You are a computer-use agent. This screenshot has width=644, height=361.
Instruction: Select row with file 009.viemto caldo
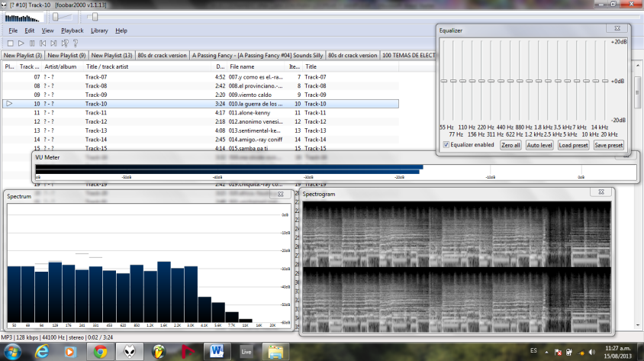click(201, 95)
